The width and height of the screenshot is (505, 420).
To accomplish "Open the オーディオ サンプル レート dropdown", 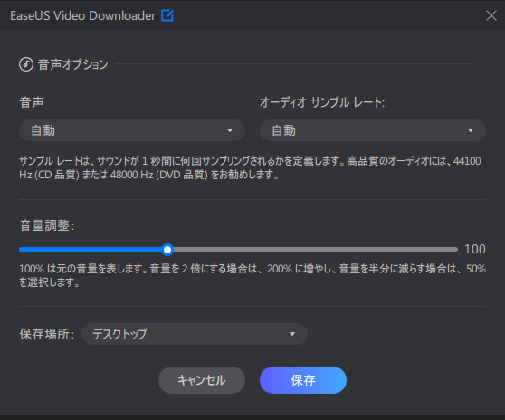I will [373, 130].
